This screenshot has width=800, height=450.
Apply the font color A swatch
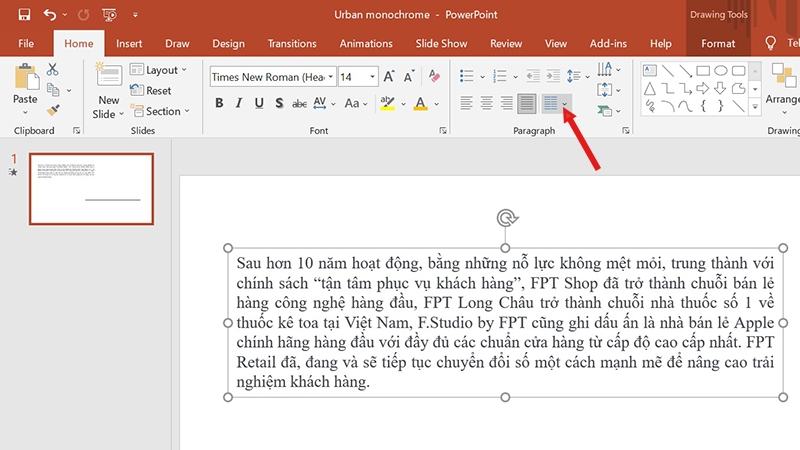tap(420, 104)
